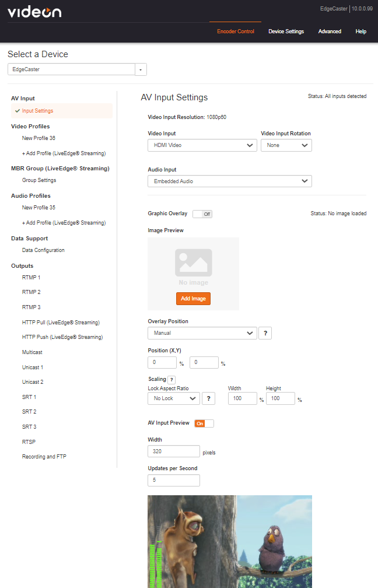This screenshot has width=378, height=588.
Task: Switch to the Device Settings tab
Action: (286, 32)
